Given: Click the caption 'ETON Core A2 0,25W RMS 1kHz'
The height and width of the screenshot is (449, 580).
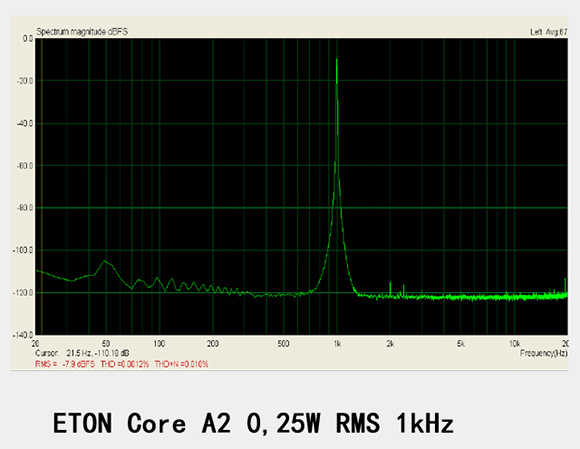Looking at the screenshot, I should click(253, 423).
